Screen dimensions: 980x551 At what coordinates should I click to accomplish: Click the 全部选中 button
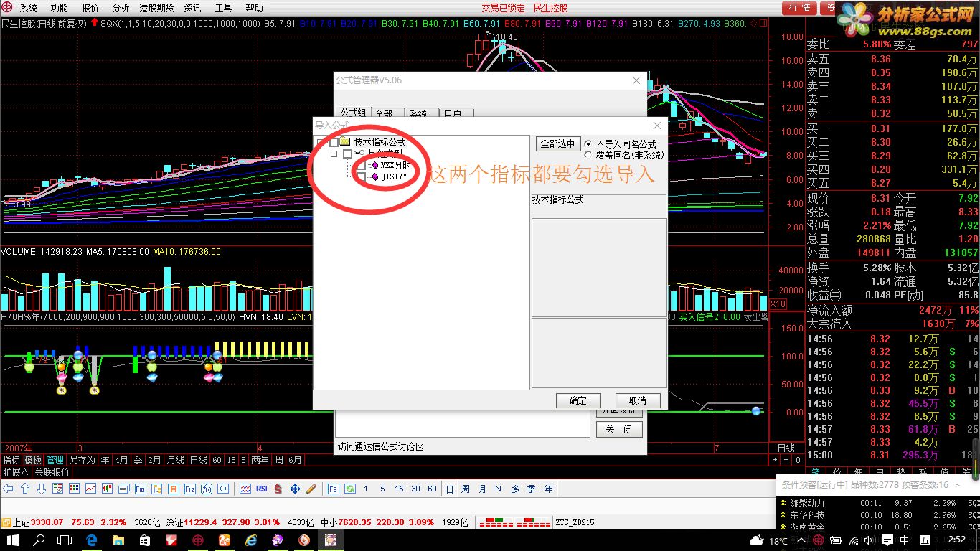coord(557,143)
